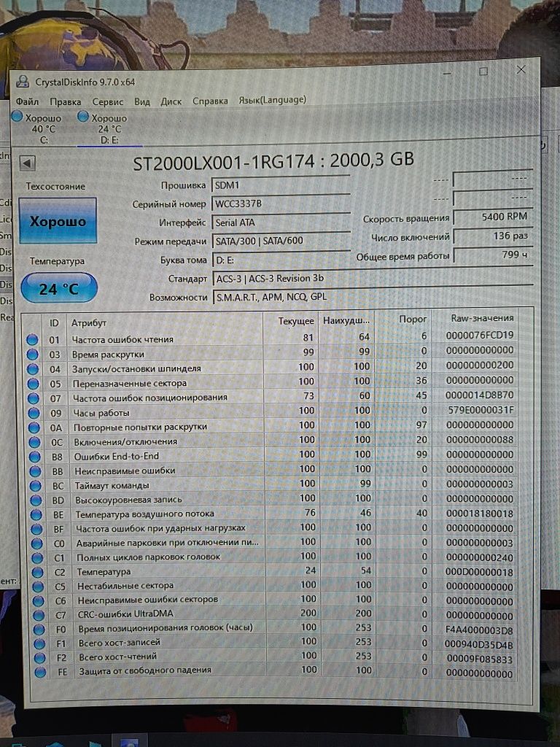Image resolution: width=560 pixels, height=747 pixels.
Task: Click the rotation speed value 5400 RPM
Action: click(x=493, y=217)
